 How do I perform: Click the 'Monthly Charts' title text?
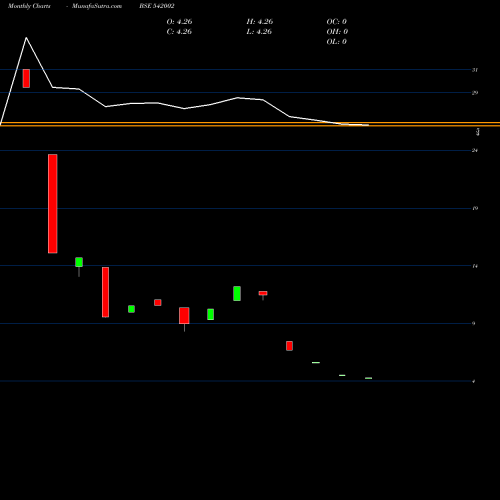(29, 6)
